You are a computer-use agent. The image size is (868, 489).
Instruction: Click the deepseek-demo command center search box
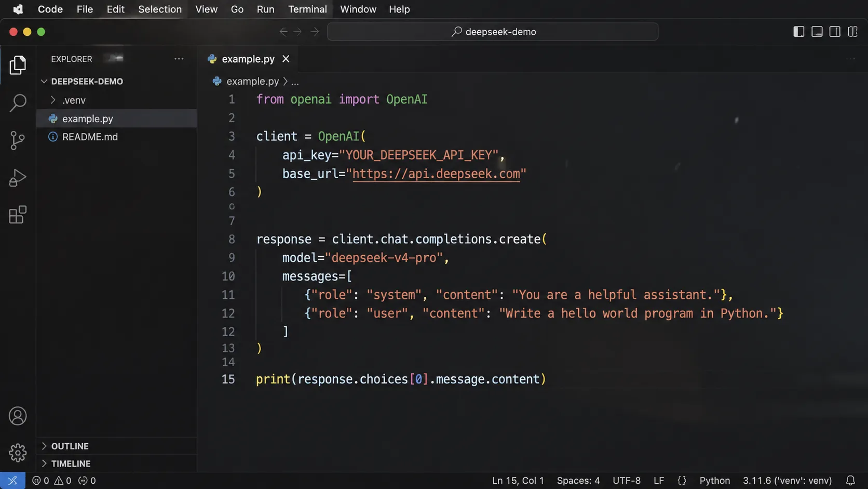493,32
